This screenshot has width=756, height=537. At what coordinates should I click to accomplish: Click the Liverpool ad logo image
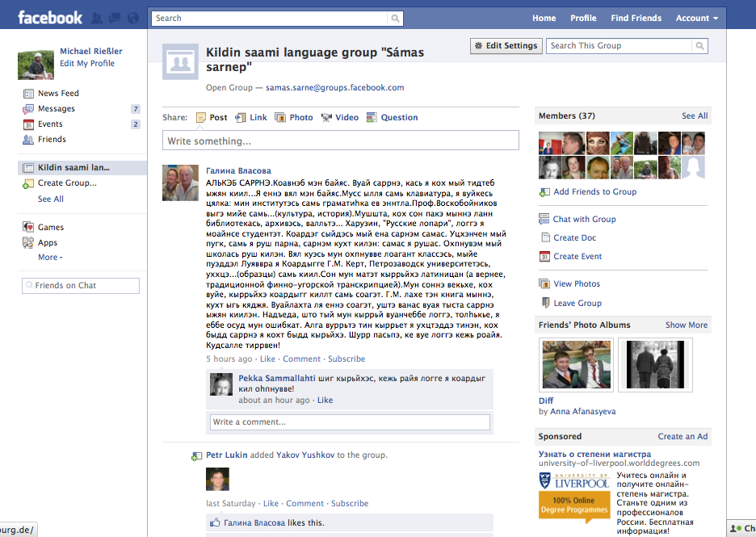click(x=573, y=497)
